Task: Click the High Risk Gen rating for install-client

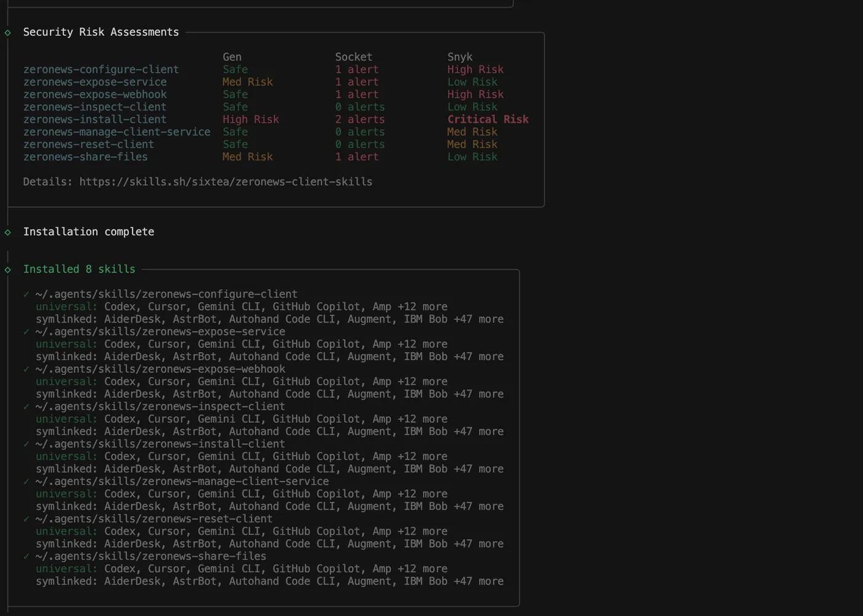Action: click(251, 120)
